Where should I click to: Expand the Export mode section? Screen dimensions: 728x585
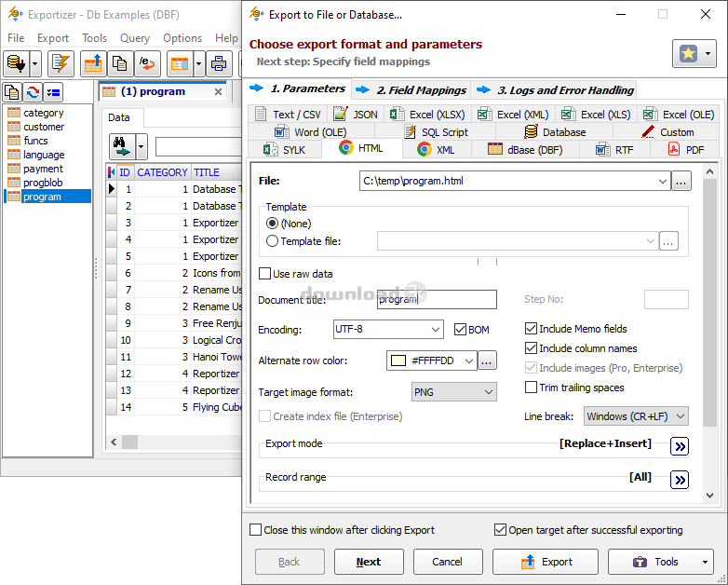(x=680, y=446)
